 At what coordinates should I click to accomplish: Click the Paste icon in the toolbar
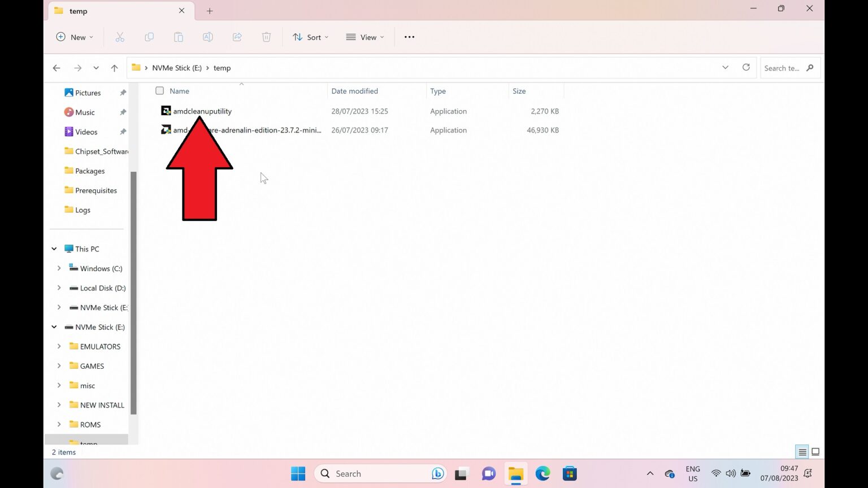[179, 37]
